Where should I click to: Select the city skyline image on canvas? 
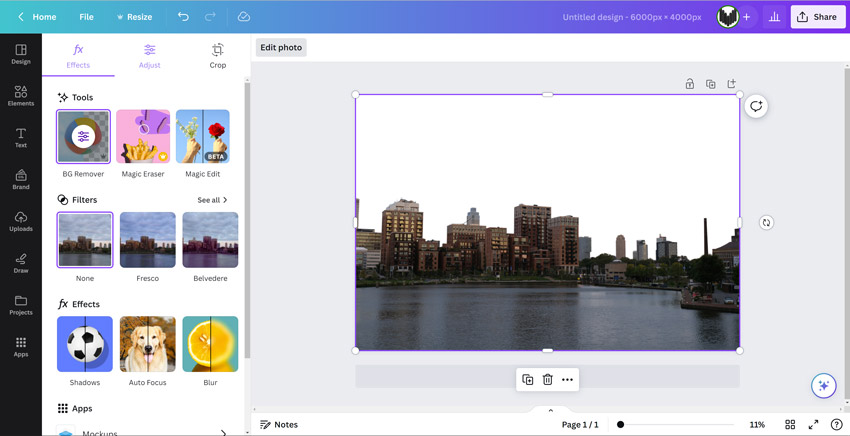click(548, 222)
